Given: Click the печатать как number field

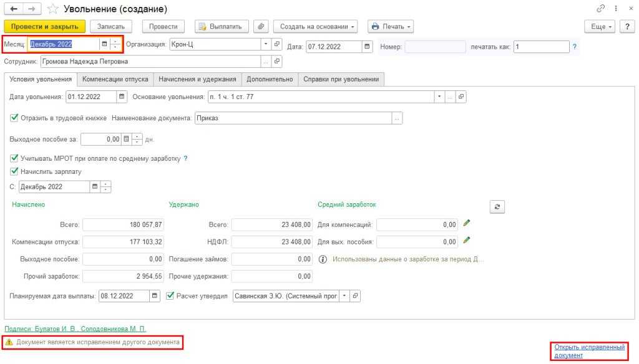Looking at the screenshot, I should pos(541,47).
